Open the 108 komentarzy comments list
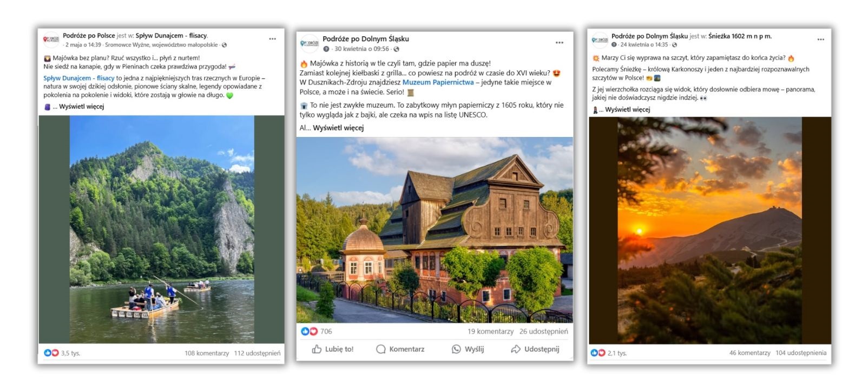 [207, 353]
